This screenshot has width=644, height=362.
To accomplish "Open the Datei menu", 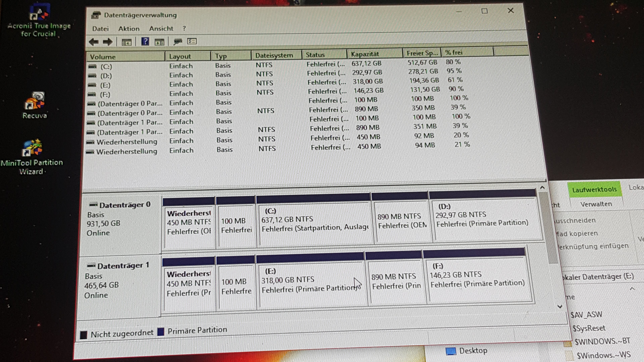I will (x=100, y=29).
